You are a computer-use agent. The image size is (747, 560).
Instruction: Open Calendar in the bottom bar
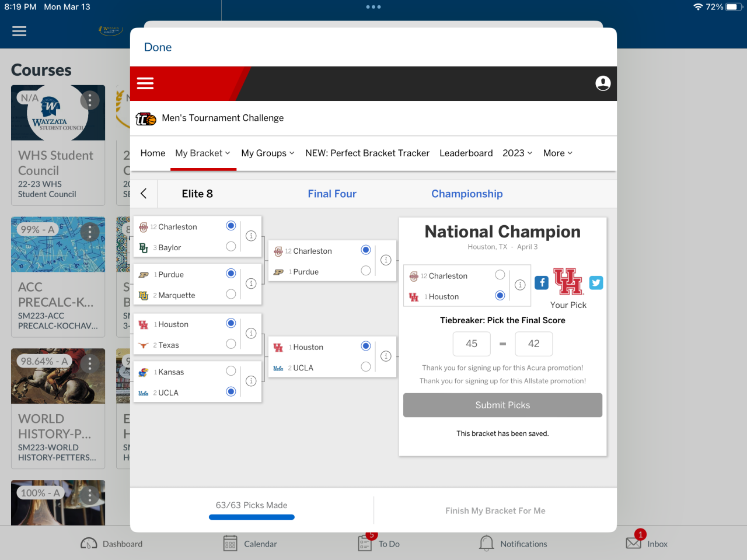250,544
